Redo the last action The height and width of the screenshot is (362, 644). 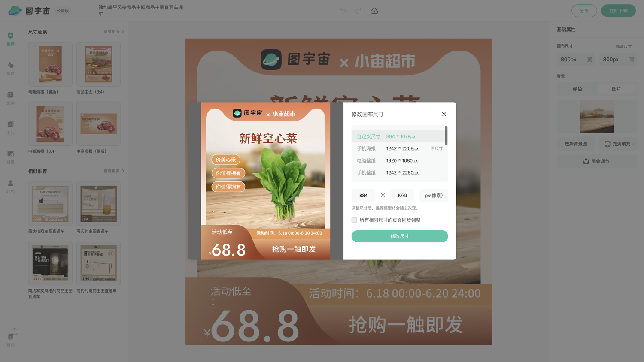point(358,11)
